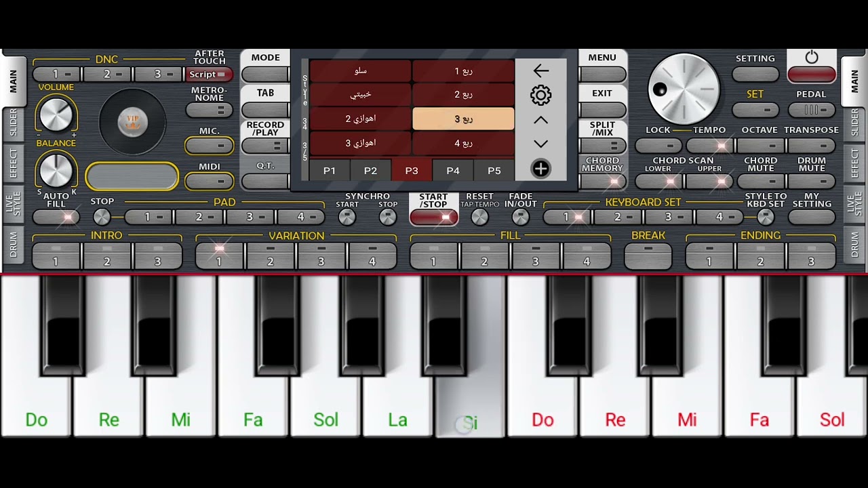Toggle the MIC. button
This screenshot has width=868, height=488.
(x=209, y=145)
